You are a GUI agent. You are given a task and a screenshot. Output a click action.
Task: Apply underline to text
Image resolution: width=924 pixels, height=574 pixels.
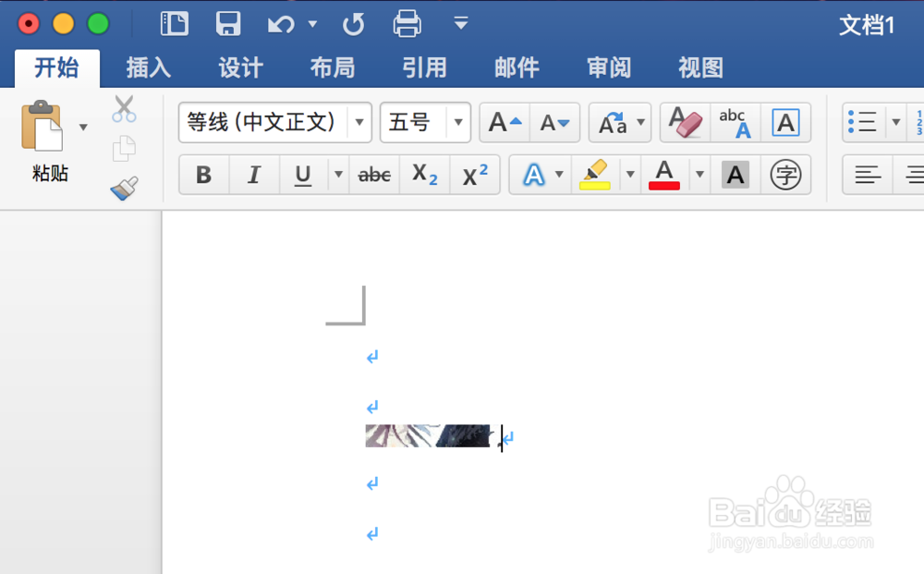click(x=303, y=175)
